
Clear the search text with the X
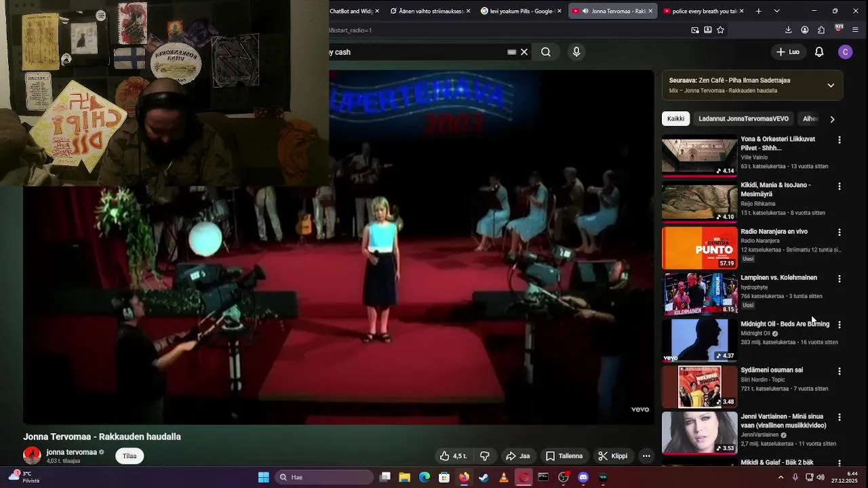click(x=524, y=52)
